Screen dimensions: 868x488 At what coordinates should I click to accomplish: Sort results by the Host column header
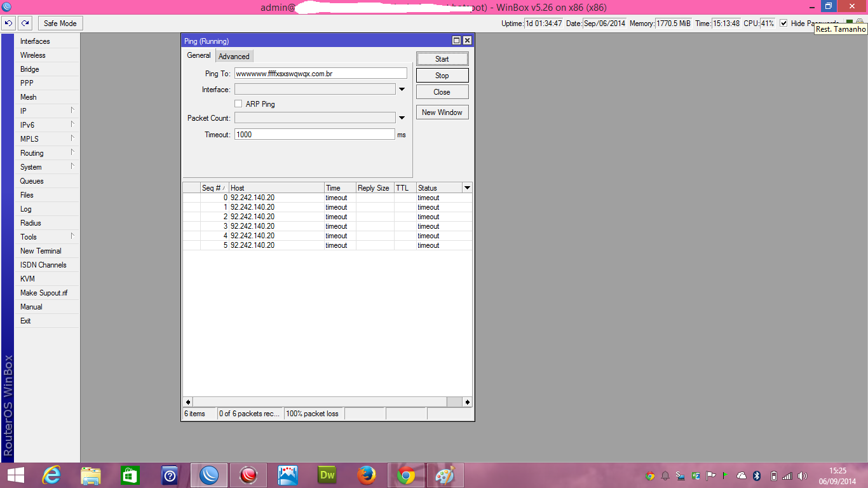click(276, 188)
